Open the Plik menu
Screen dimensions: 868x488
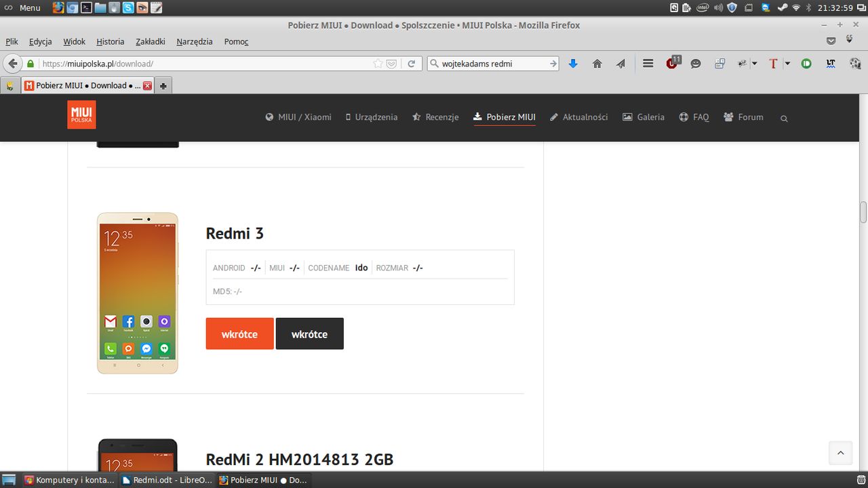tap(12, 41)
